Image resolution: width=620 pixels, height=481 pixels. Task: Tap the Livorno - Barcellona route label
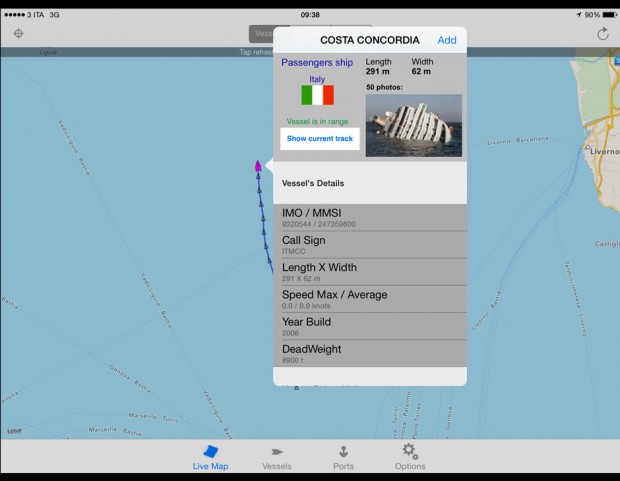click(x=518, y=140)
